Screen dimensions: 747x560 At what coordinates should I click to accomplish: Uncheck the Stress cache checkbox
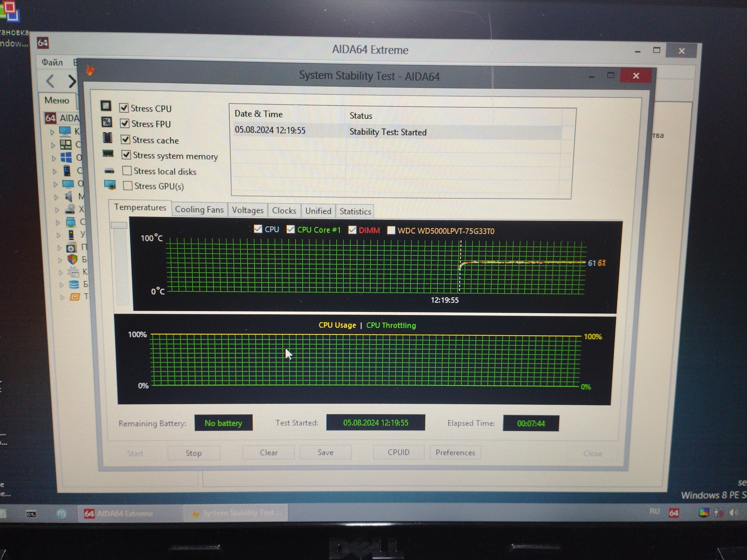(x=125, y=139)
